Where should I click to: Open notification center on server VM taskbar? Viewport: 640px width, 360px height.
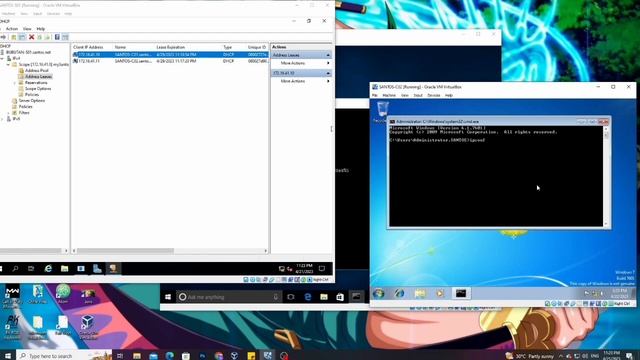[x=322, y=268]
